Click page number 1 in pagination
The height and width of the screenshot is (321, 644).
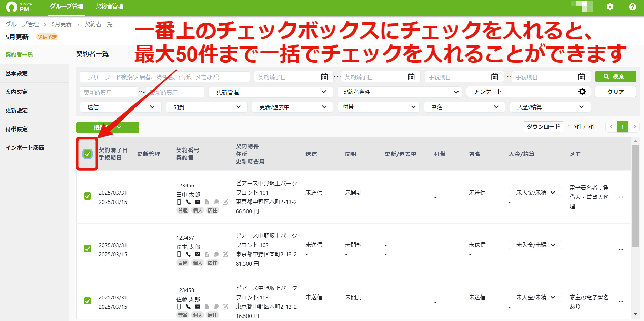pos(622,127)
